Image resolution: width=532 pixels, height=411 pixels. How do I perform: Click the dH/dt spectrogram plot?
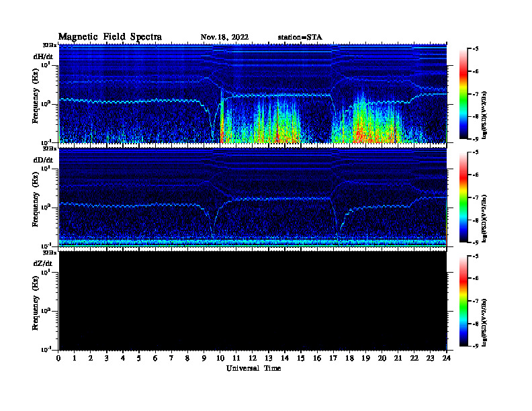(x=253, y=93)
